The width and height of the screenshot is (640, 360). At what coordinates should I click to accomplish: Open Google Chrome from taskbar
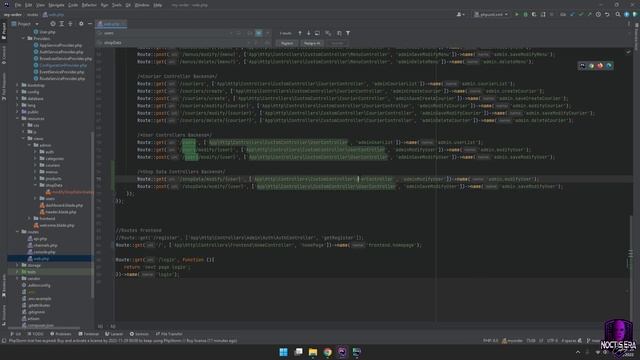(x=327, y=352)
